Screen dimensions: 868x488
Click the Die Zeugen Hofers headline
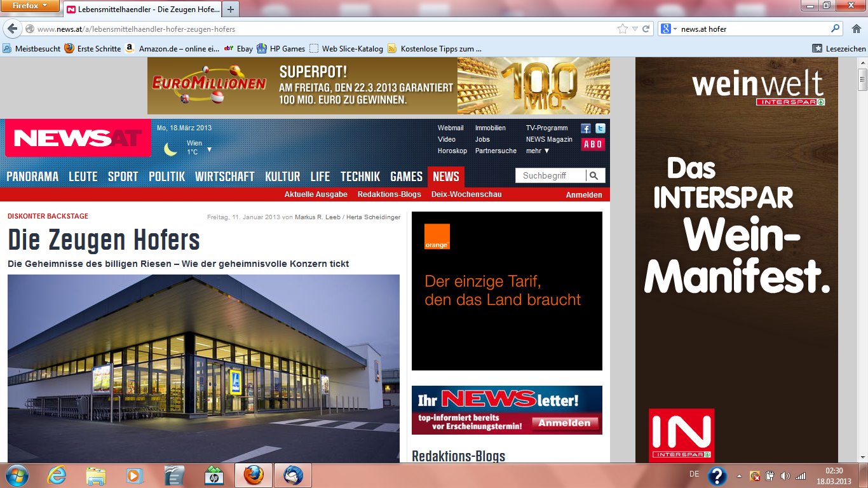pyautogui.click(x=104, y=241)
